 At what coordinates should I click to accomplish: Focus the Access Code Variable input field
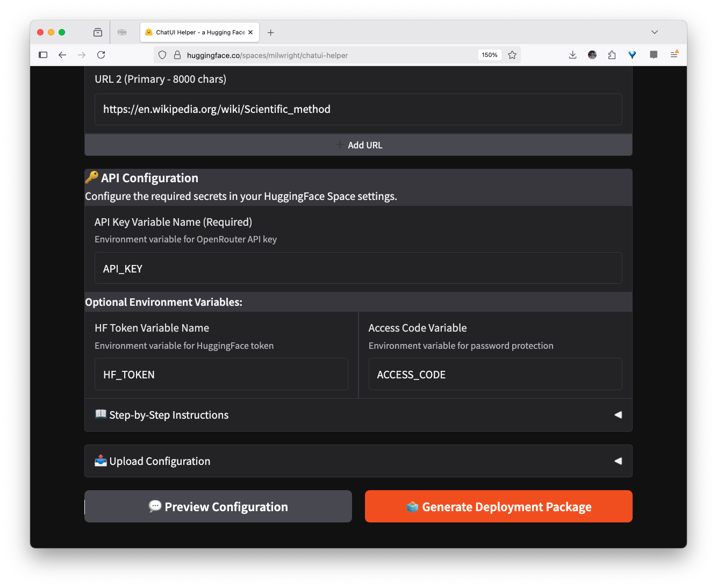(495, 374)
